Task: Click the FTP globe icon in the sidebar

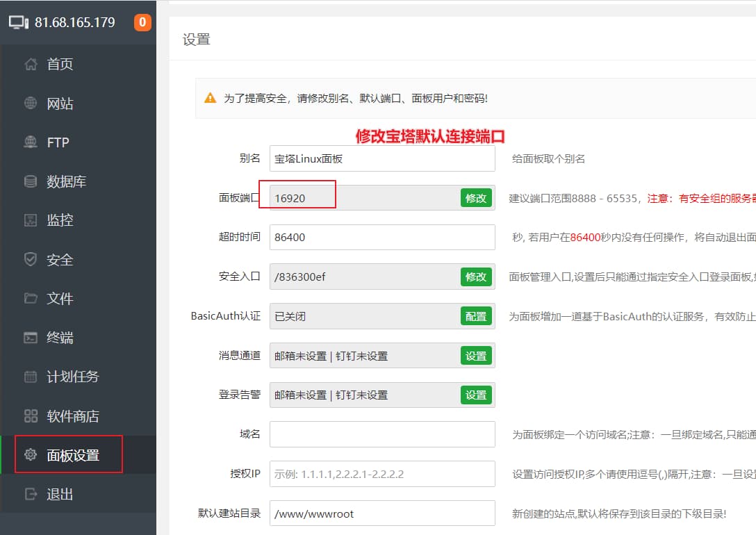Action: pyautogui.click(x=31, y=142)
